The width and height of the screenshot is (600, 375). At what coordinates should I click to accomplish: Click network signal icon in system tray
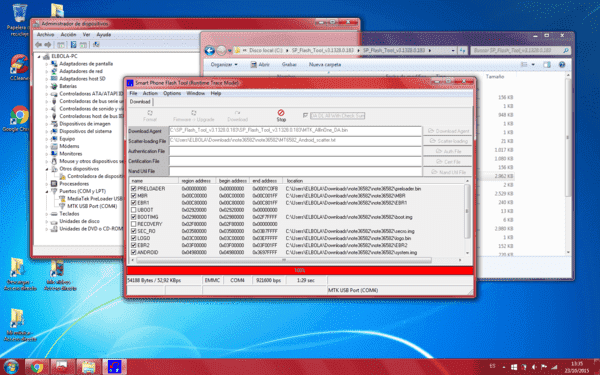(x=553, y=367)
